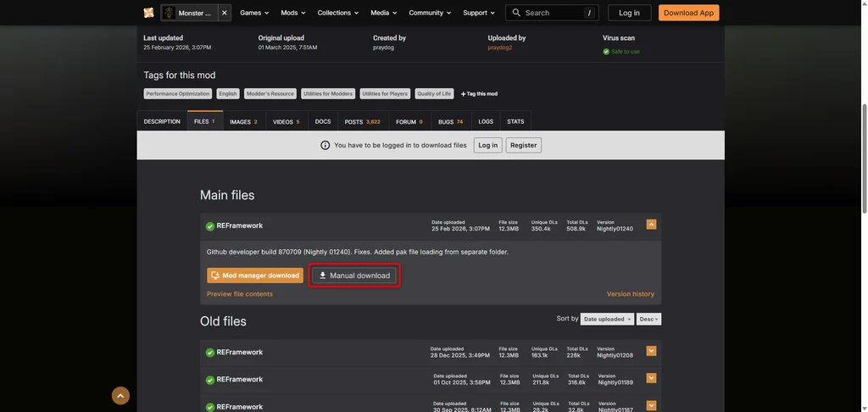This screenshot has height=412, width=868.
Task: Expand the Nightly01189 old file entry
Action: point(652,378)
